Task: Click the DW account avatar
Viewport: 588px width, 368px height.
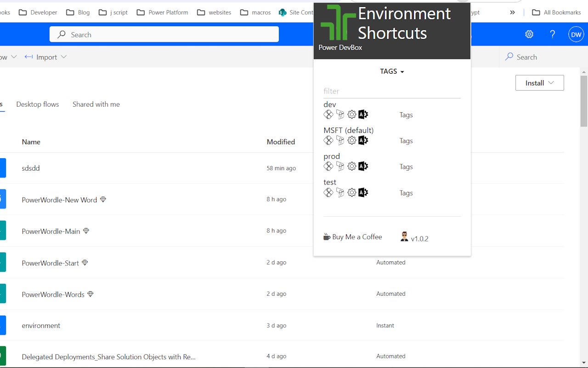Action: (x=576, y=34)
